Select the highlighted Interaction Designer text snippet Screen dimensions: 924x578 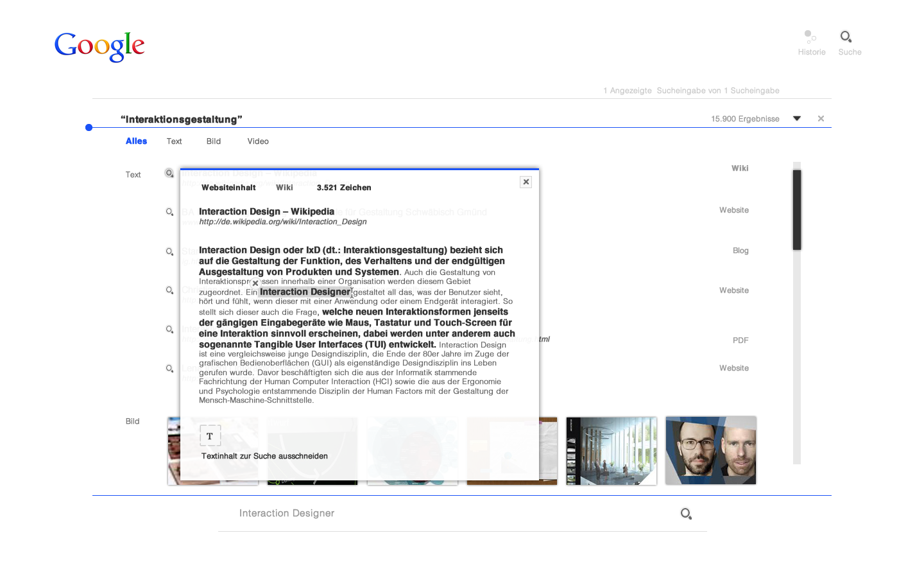[305, 292]
